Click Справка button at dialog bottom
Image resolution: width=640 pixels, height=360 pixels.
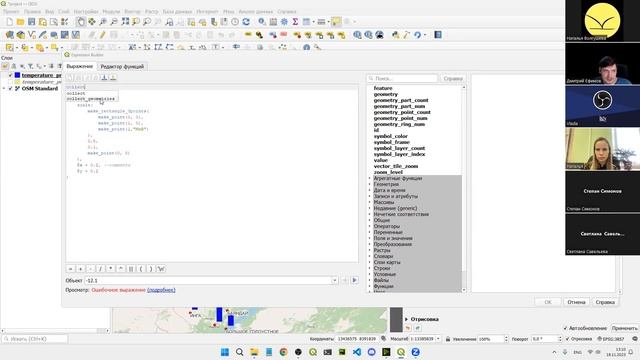coord(605,302)
